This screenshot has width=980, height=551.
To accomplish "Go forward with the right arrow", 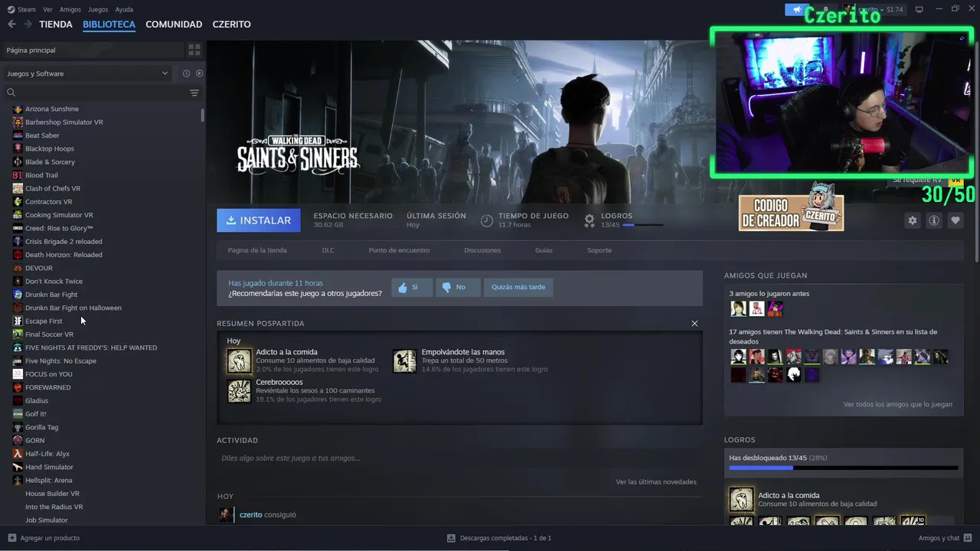I will (28, 24).
